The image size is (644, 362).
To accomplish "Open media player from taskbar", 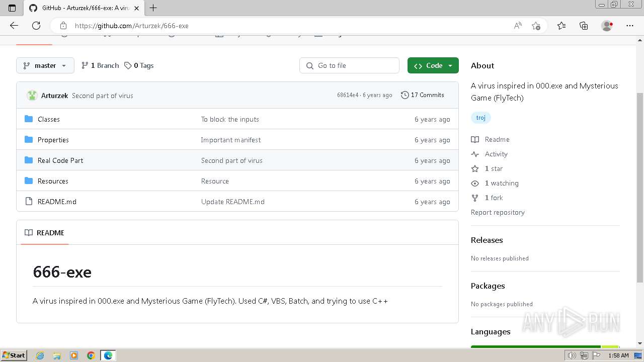I will point(74,355).
